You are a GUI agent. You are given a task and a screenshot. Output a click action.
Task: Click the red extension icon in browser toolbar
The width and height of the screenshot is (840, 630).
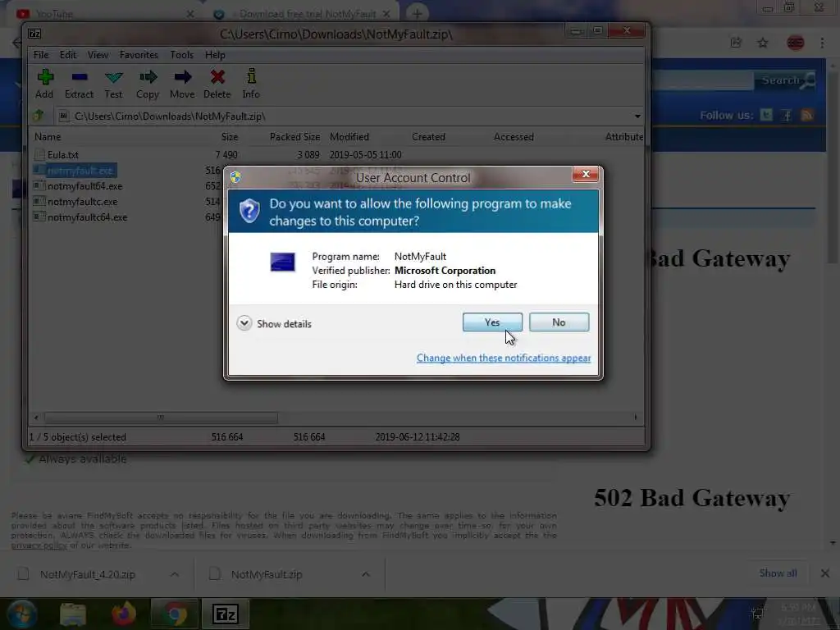[x=795, y=43]
